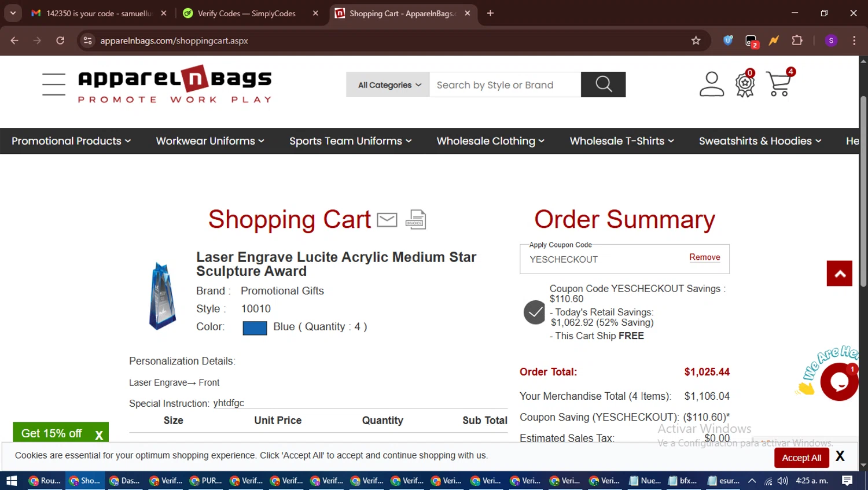Expand Wholesale Clothing menu
Viewport: 868px width, 490px height.
(x=491, y=141)
